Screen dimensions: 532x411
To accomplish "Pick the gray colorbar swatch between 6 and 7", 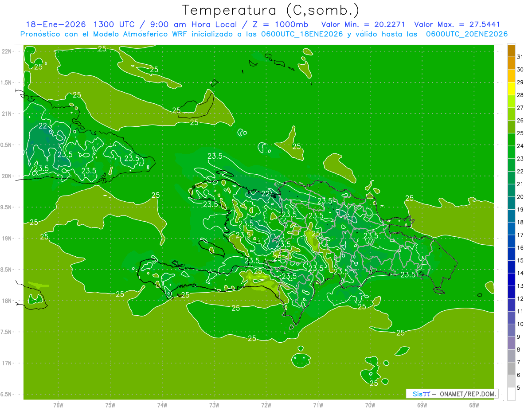I will (511, 369).
